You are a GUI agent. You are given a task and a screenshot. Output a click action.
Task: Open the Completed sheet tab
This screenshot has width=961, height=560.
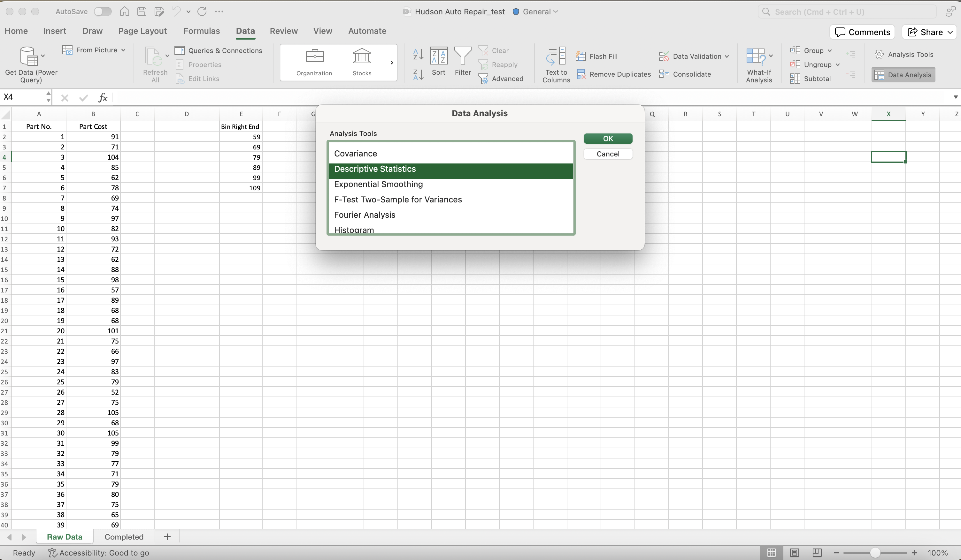pyautogui.click(x=124, y=537)
